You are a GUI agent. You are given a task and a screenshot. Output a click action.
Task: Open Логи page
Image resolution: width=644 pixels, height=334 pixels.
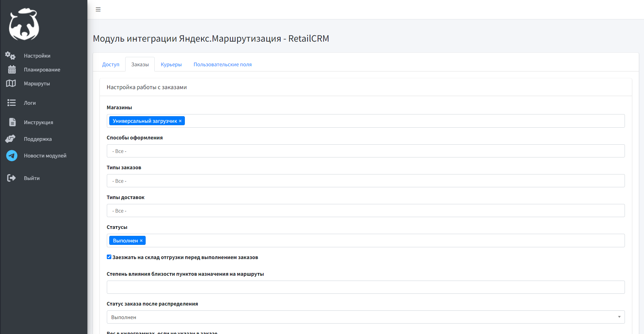(x=30, y=103)
